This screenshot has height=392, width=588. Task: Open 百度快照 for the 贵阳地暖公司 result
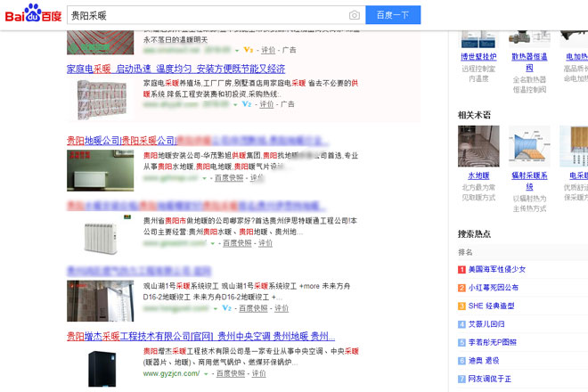coord(229,178)
